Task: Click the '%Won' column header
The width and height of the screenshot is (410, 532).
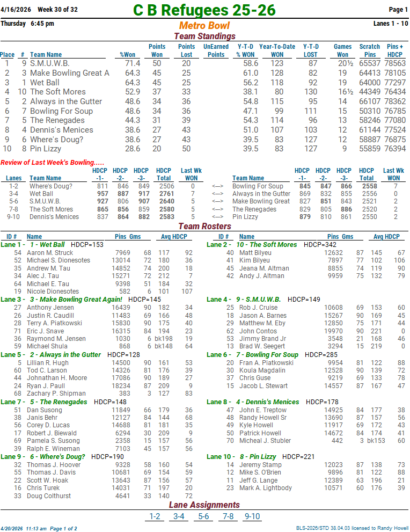Action: (127, 55)
